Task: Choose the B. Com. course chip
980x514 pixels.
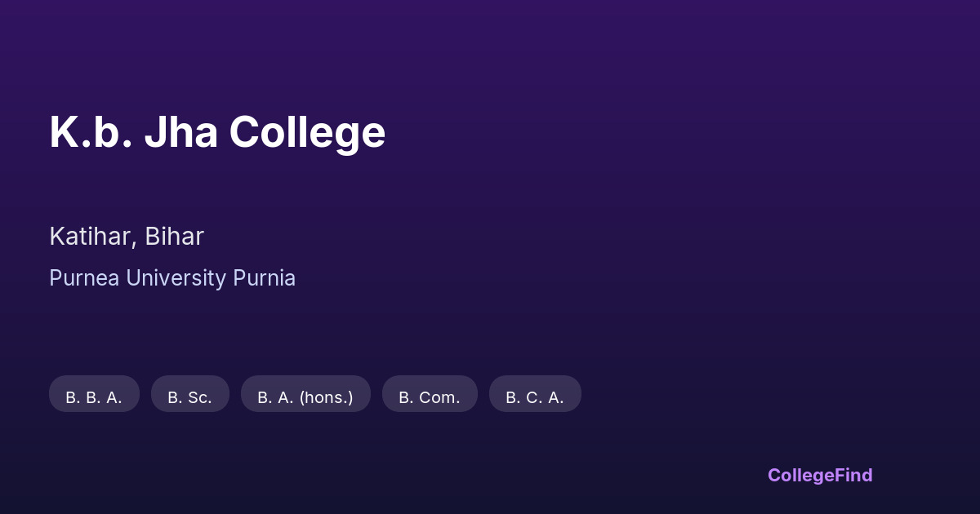Action: [430, 394]
